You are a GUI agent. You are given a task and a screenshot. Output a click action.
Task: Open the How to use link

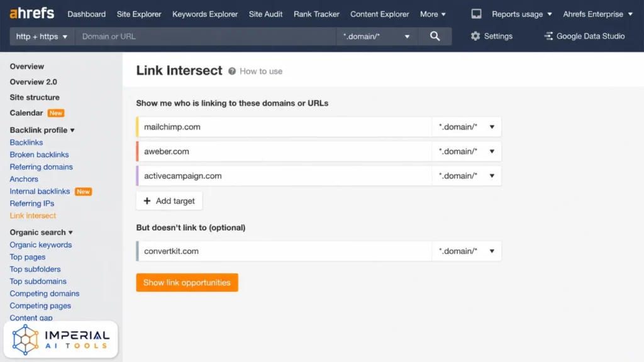click(261, 72)
